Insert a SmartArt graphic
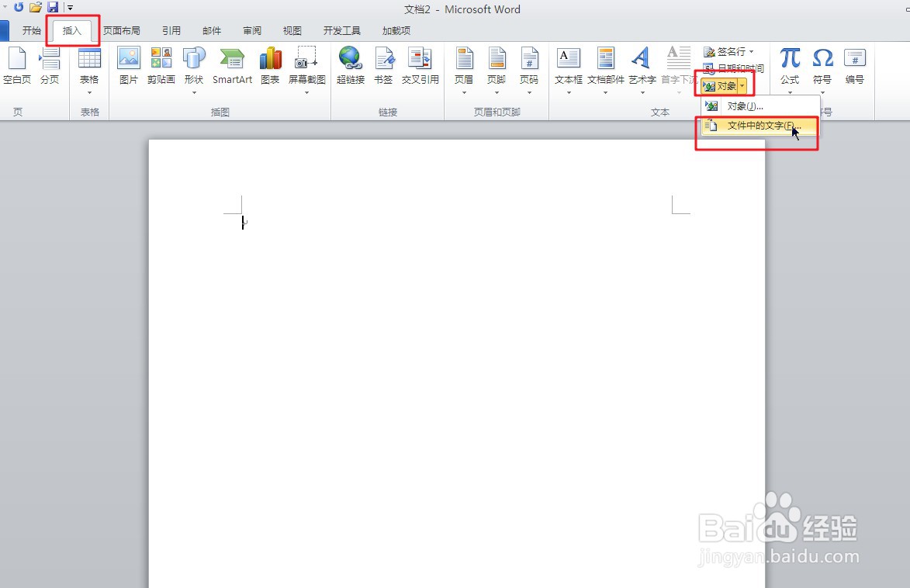This screenshot has height=588, width=910. [x=232, y=66]
